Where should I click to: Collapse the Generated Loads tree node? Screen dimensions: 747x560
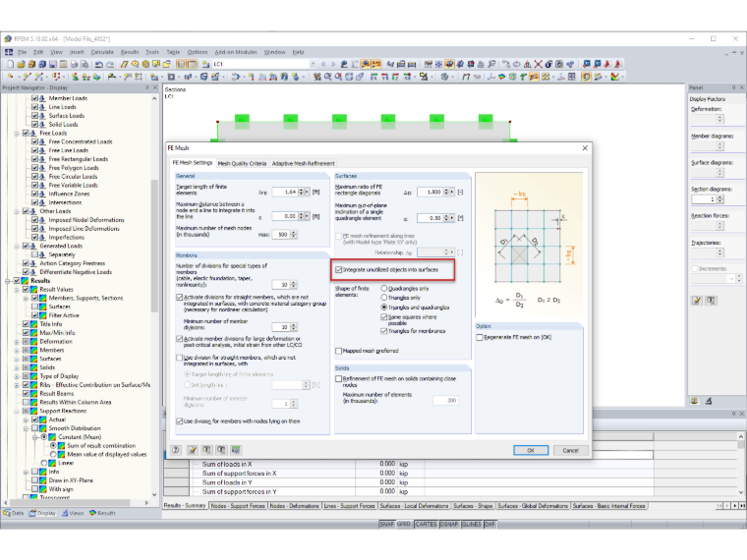tap(17, 247)
